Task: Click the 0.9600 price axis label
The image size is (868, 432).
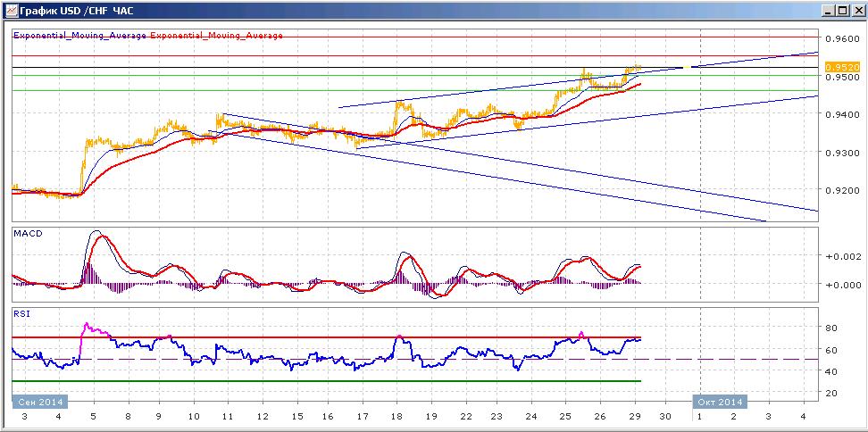Action: pos(843,38)
